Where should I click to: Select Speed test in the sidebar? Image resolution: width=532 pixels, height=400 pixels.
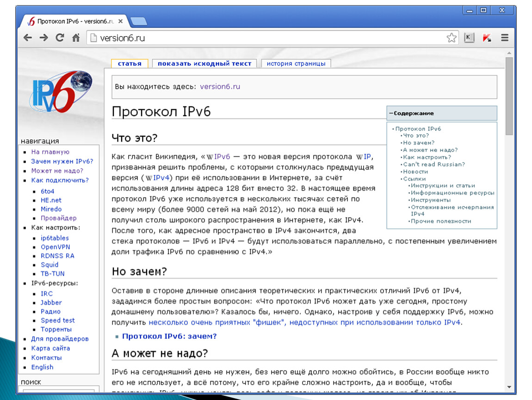pyautogui.click(x=57, y=320)
